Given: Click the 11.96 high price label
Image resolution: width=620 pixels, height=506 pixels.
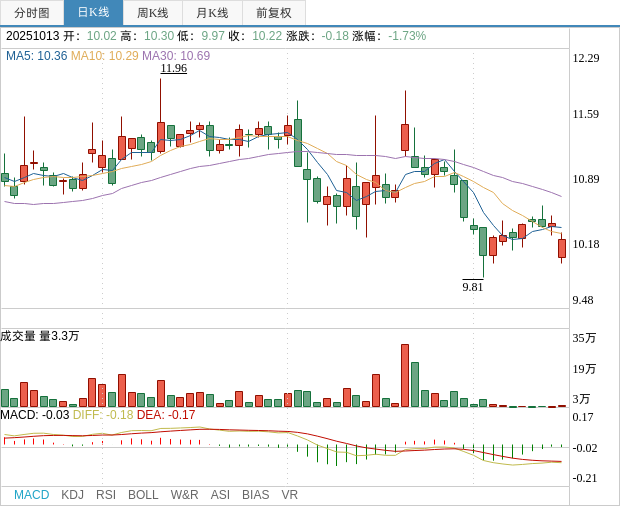Looking at the screenshot, I should [174, 68].
